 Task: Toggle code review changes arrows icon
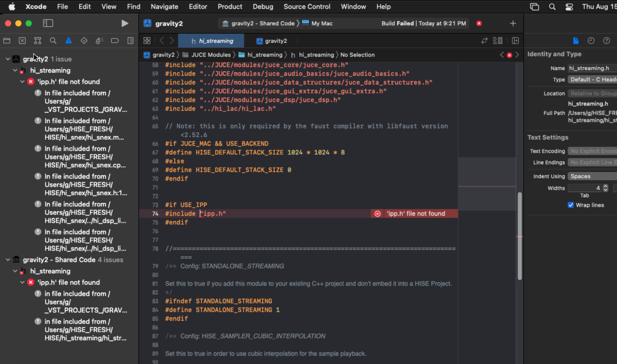484,41
